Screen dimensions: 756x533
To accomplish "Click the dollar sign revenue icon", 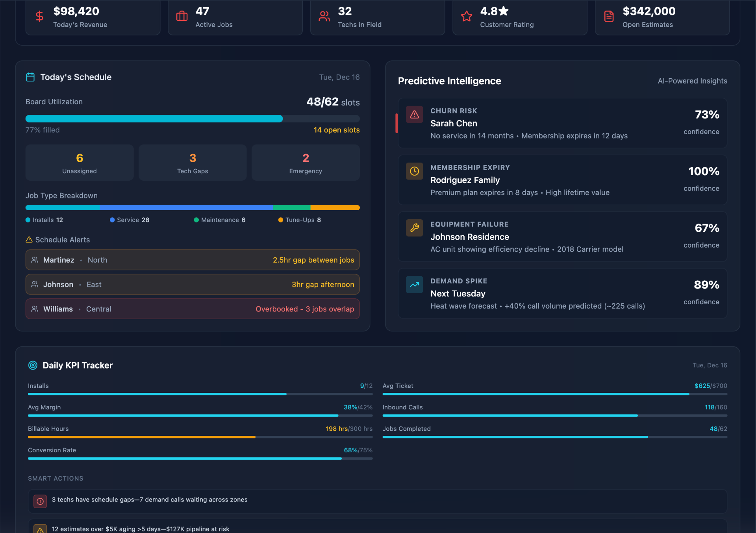I will point(39,17).
